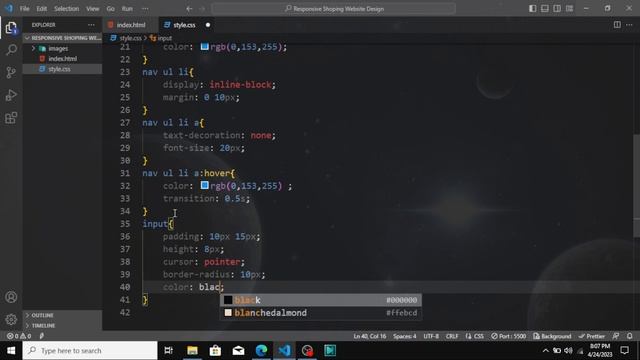The image size is (640, 360).
Task: Open editor More Actions ellipsis
Action: click(x=629, y=25)
